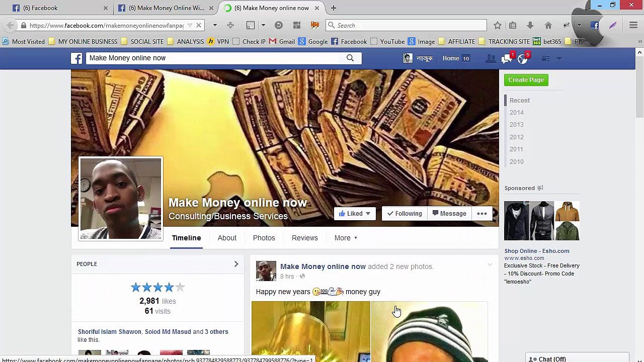This screenshot has width=644, height=362.
Task: Open Firefox downloads arrow icon
Action: (530, 25)
